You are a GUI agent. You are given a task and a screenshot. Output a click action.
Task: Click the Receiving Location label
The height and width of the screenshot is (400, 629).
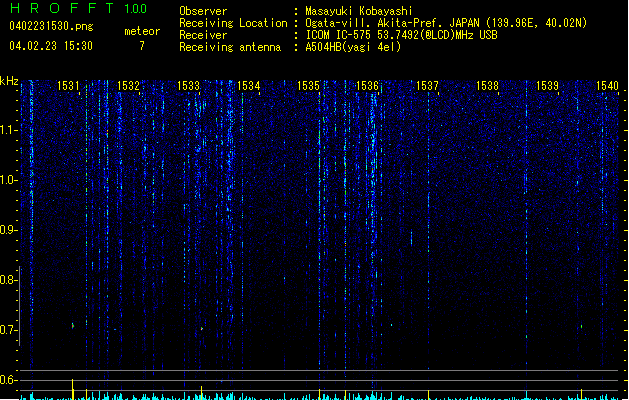pos(233,23)
